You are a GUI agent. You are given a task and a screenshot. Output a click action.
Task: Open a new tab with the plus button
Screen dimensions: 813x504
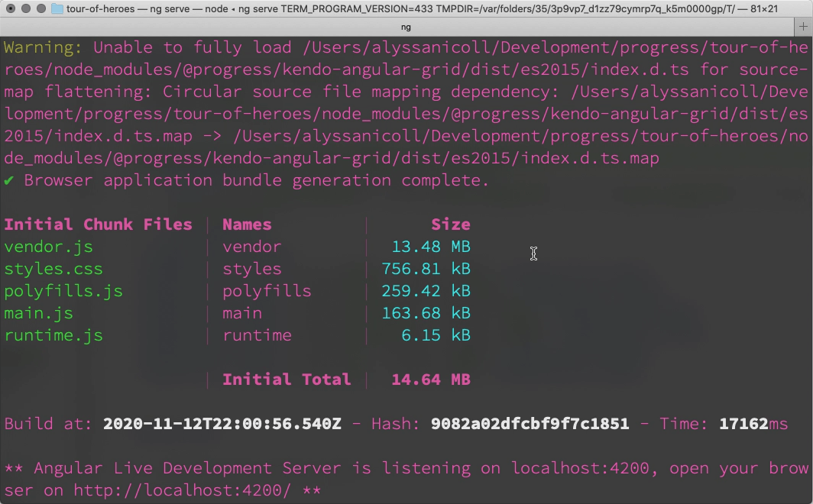[x=803, y=27]
